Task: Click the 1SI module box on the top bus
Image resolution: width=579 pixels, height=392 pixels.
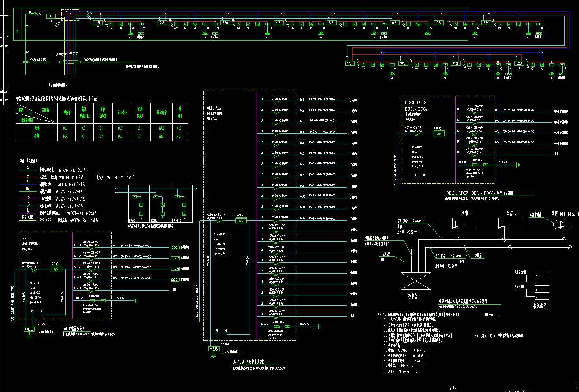Action: (x=97, y=22)
